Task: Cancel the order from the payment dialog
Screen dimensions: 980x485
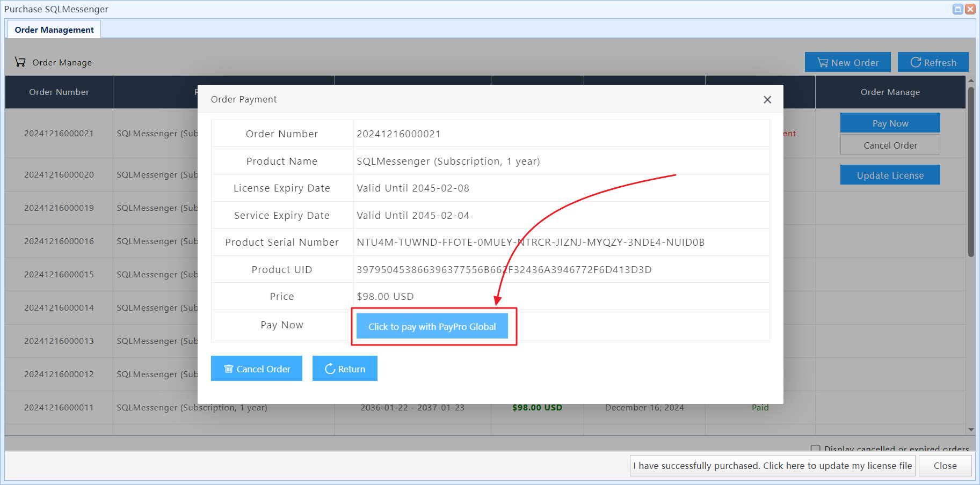Action: (x=256, y=369)
